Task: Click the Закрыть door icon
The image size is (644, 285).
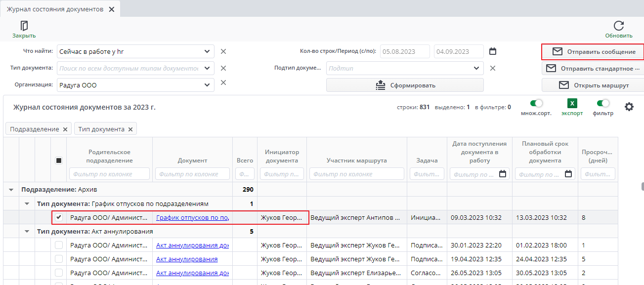Action: coord(24,26)
